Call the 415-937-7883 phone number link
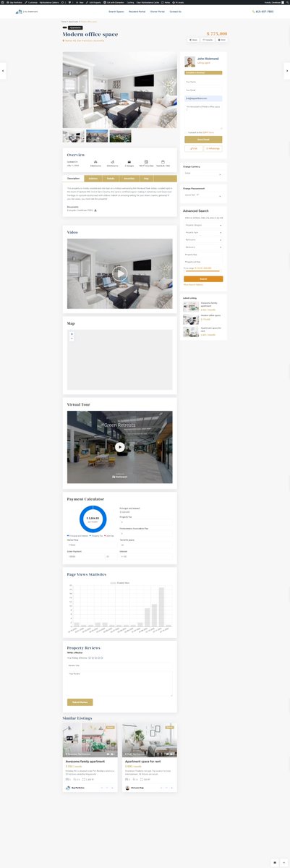The image size is (290, 868). click(263, 12)
